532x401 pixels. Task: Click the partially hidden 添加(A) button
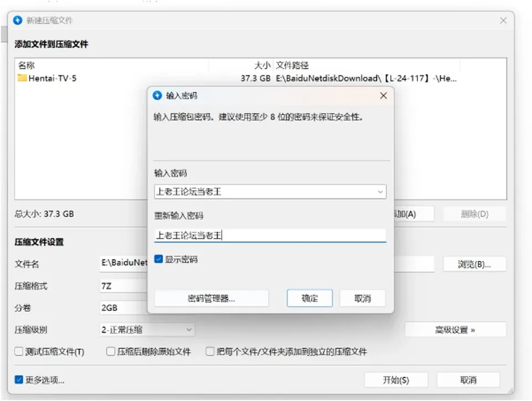point(413,214)
